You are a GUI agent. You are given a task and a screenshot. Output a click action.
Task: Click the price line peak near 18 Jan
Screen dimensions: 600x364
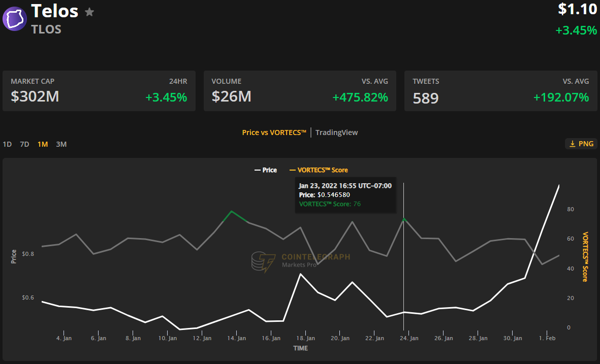[x=301, y=274]
